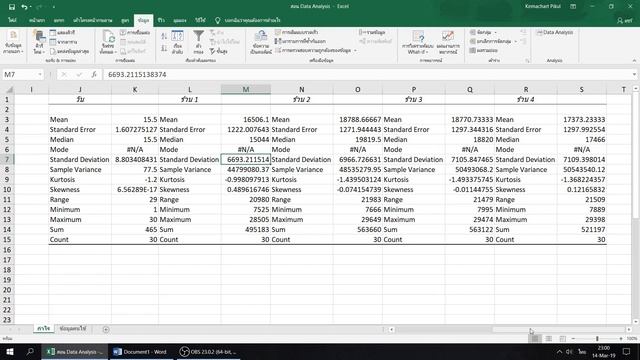Open the Ungroup dropdown in Outline group
The image size is (640, 360).
(516, 41)
